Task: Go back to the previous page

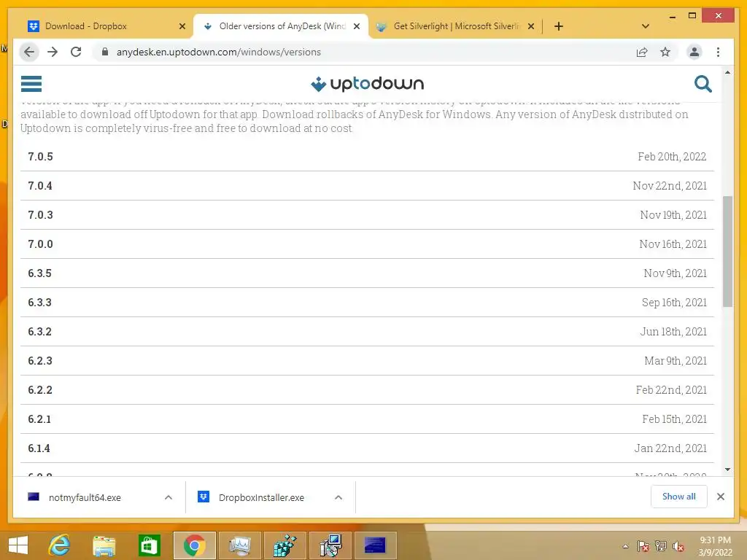Action: [x=29, y=52]
